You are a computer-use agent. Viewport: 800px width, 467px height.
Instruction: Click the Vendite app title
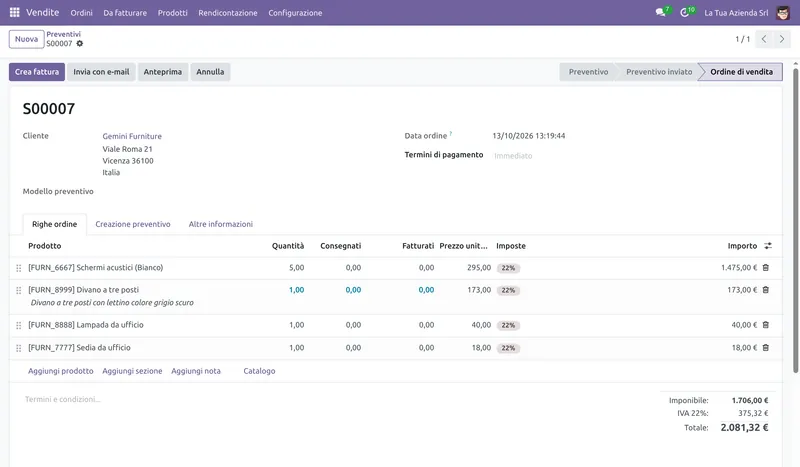point(42,12)
